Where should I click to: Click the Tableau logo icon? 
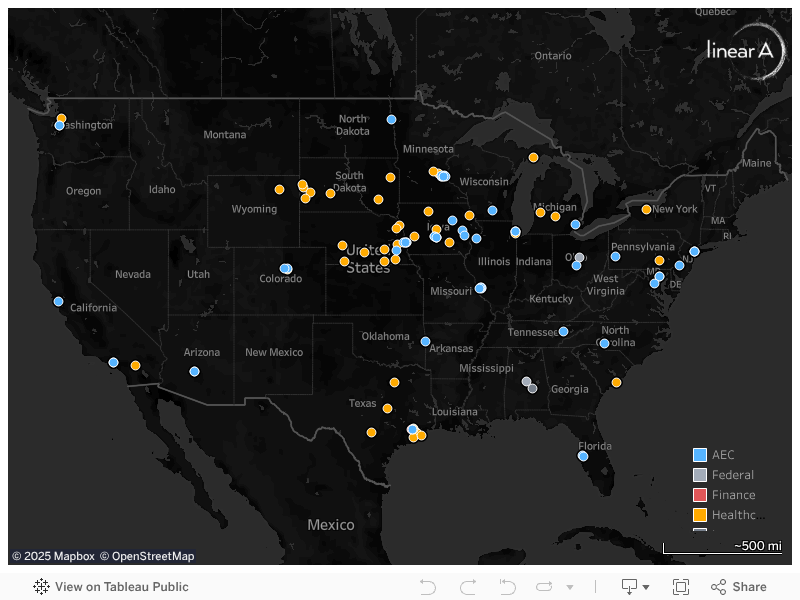(42, 587)
